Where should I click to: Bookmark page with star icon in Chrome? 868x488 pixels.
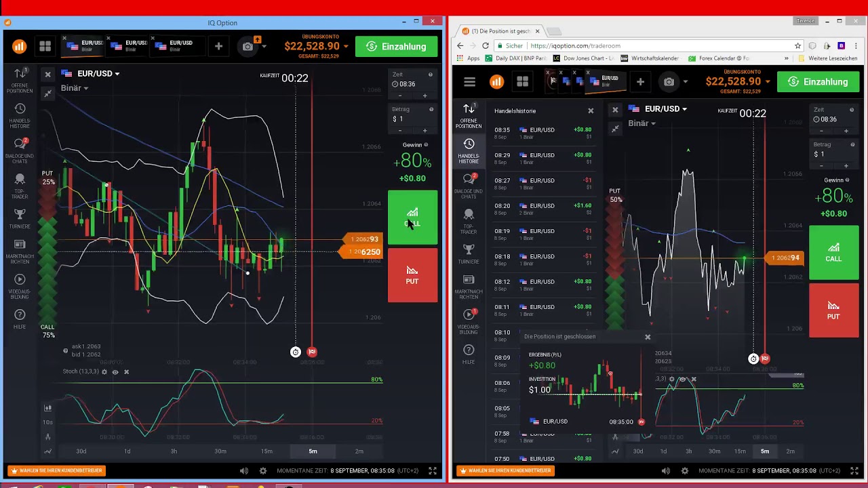[x=797, y=45]
